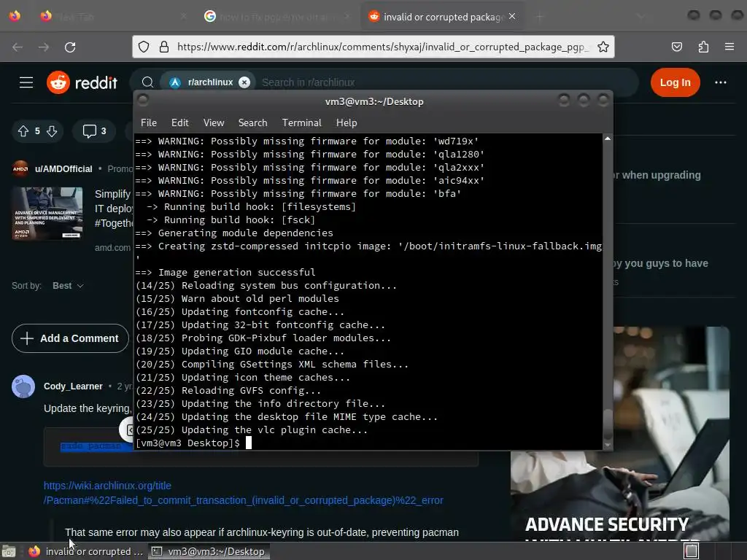Switch to Firefox via taskbar entry
747x560 pixels.
pyautogui.click(x=86, y=551)
